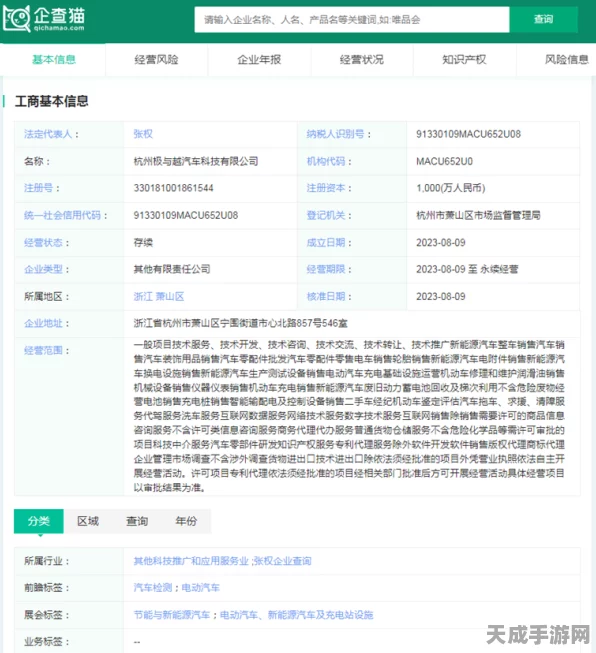Click registered capital 1,000(万人民币)
596x653 pixels.
[x=451, y=188]
